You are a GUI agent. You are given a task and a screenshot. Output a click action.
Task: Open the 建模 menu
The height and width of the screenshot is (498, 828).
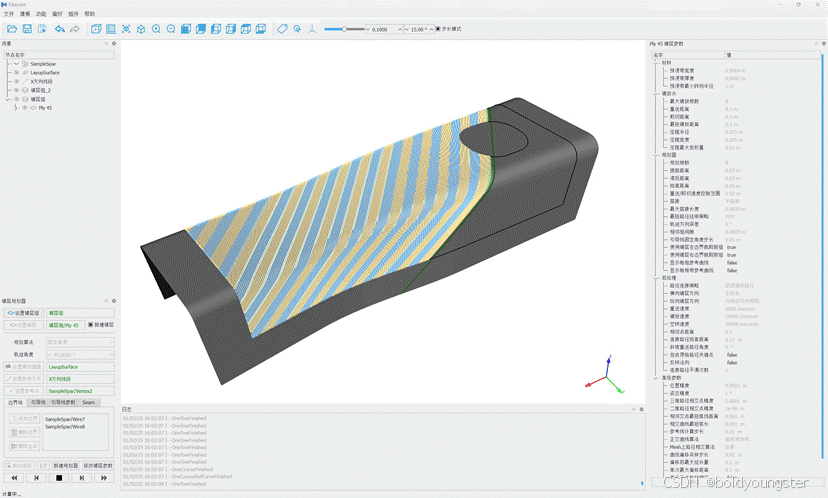tap(25, 14)
